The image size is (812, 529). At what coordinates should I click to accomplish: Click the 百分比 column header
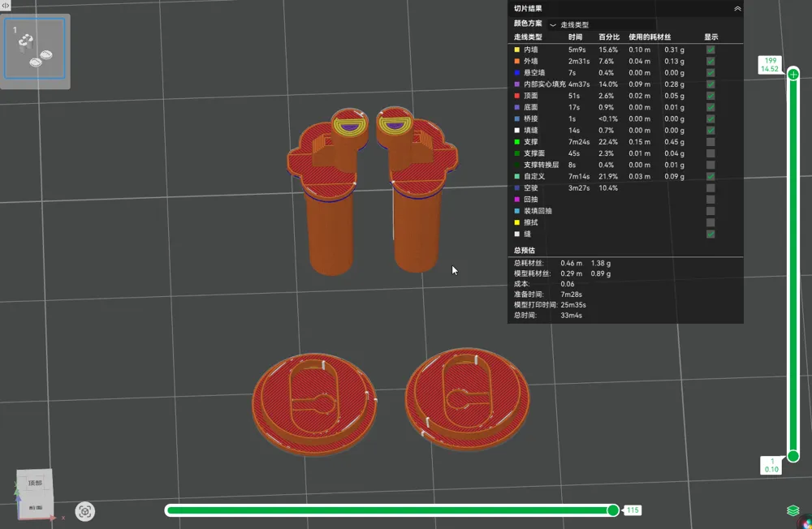point(609,37)
